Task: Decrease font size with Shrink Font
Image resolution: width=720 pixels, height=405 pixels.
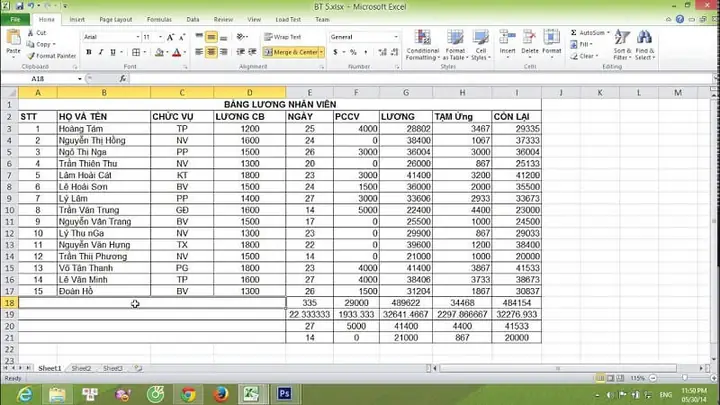Action: click(182, 37)
